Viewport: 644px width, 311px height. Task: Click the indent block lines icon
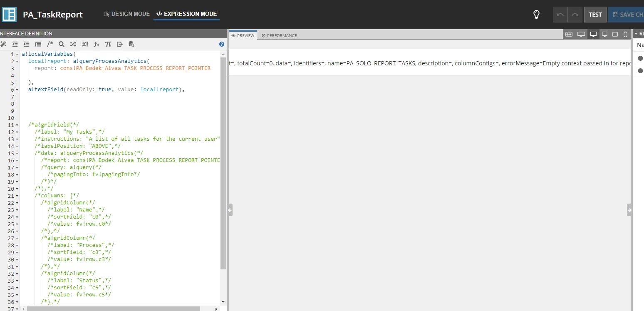38,44
